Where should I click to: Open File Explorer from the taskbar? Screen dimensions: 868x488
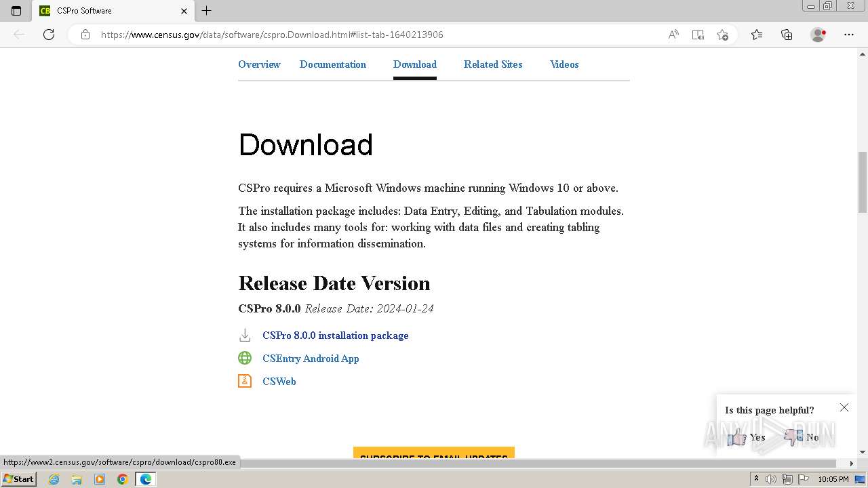point(77,479)
